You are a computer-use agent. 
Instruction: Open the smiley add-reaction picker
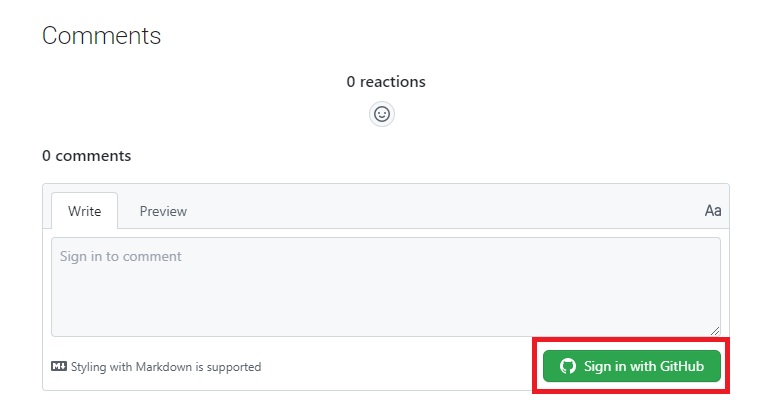(382, 114)
